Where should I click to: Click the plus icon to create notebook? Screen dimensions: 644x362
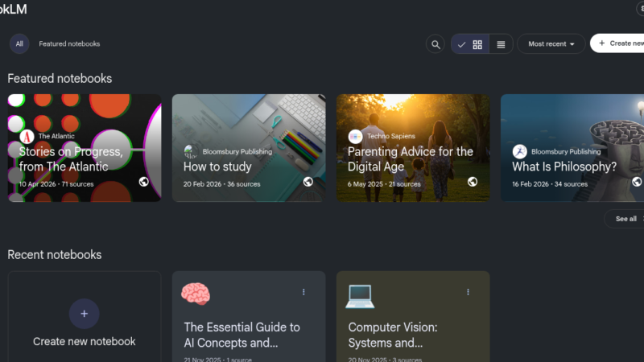point(85,314)
